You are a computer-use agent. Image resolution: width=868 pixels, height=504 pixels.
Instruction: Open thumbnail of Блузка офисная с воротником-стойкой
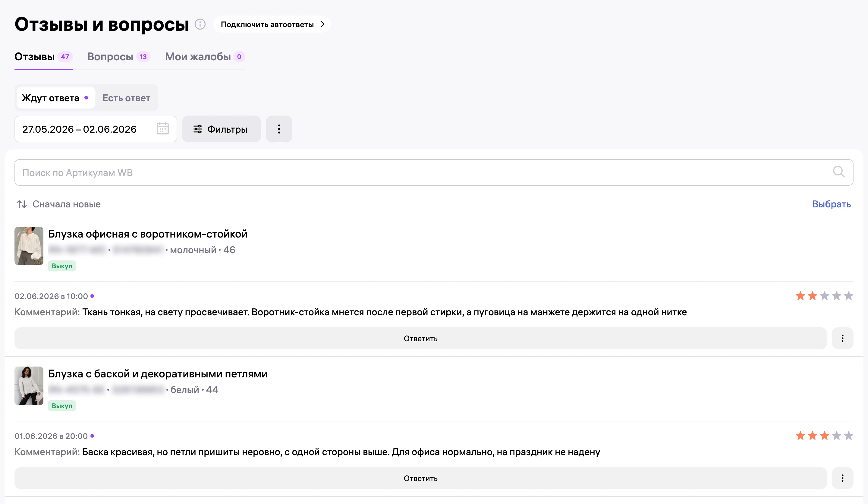(x=29, y=246)
